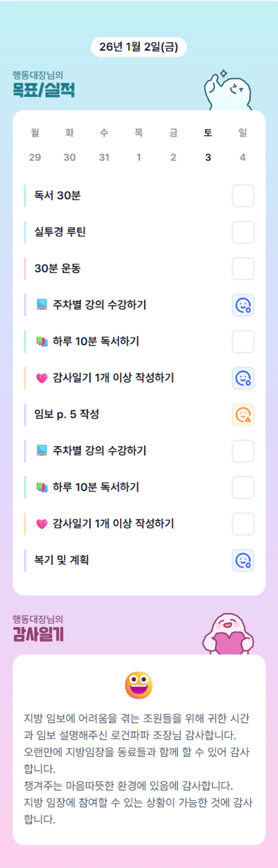
Task: Choose Wednesday 31 in the week row
Action: (104, 157)
